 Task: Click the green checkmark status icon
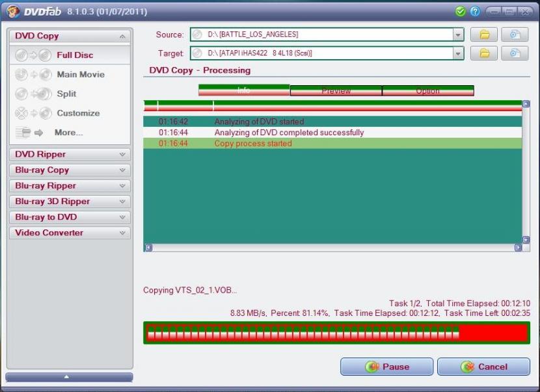460,11
